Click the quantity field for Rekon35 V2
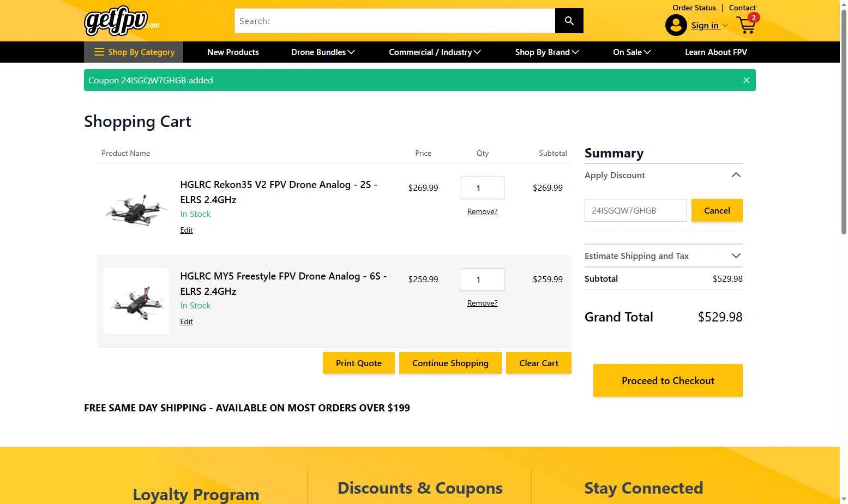Viewport: 848px width, 504px height. coord(482,188)
